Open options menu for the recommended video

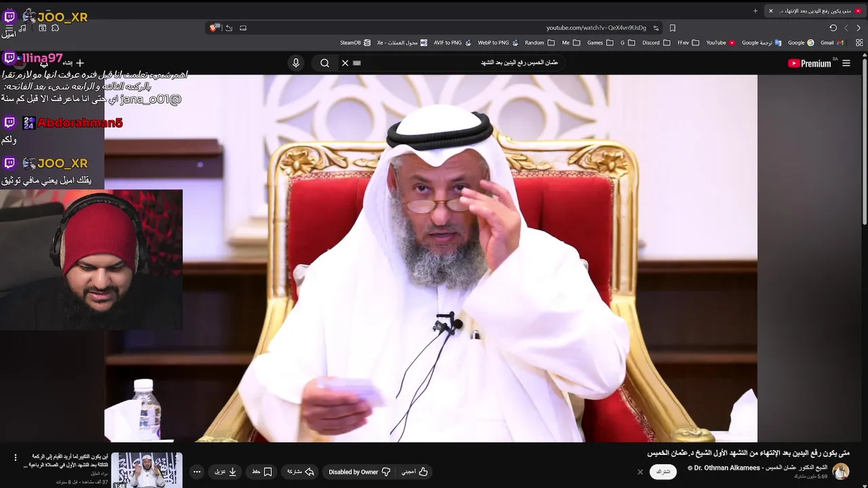tap(16, 457)
